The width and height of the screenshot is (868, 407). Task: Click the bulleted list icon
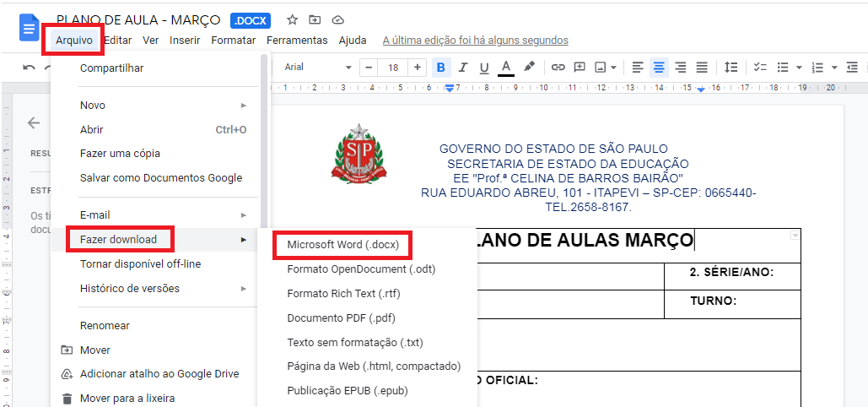coord(783,68)
